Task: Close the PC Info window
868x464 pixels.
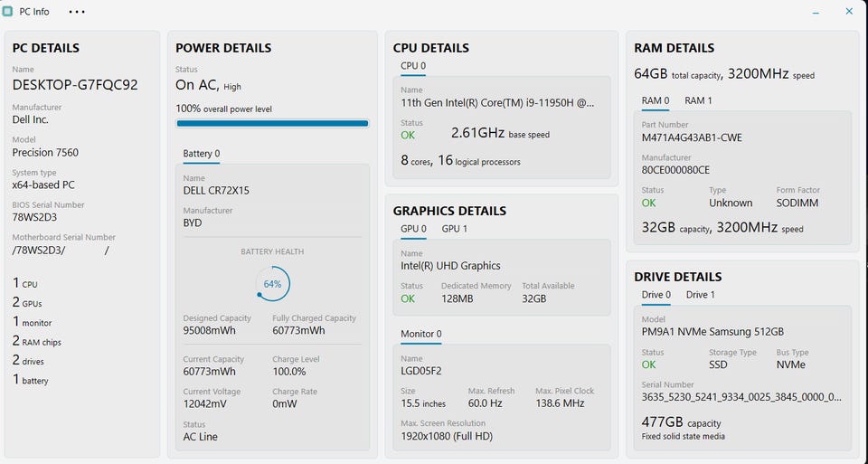Action: click(x=849, y=12)
